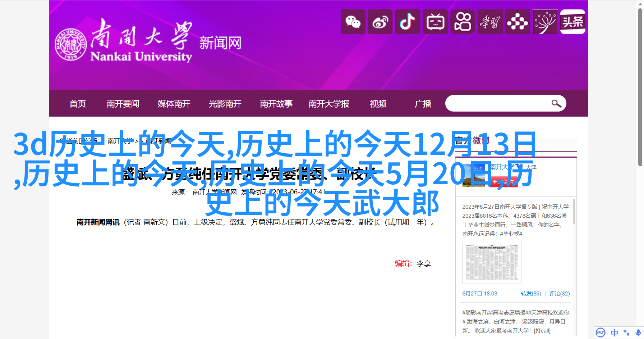Click the Weibo social icon
The width and height of the screenshot is (644, 339).
pyautogui.click(x=380, y=22)
